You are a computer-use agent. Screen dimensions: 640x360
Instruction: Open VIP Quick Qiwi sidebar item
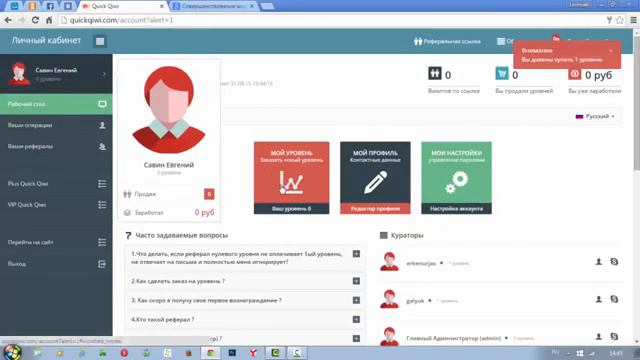(56, 205)
